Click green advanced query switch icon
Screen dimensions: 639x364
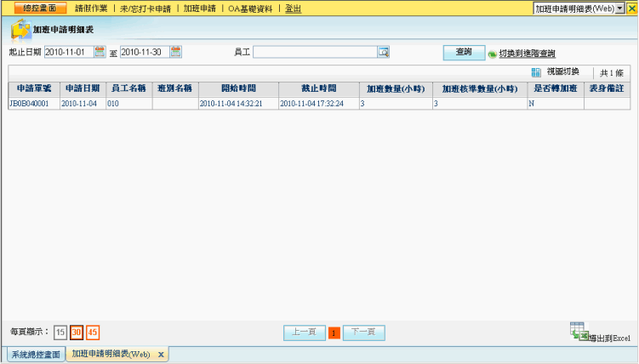click(x=493, y=54)
